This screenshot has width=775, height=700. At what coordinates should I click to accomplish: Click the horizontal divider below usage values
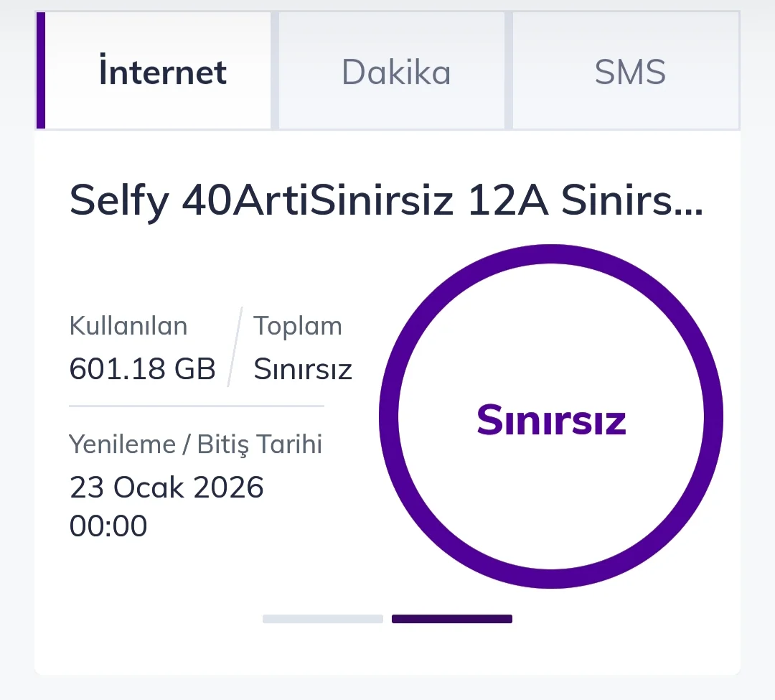click(x=196, y=406)
